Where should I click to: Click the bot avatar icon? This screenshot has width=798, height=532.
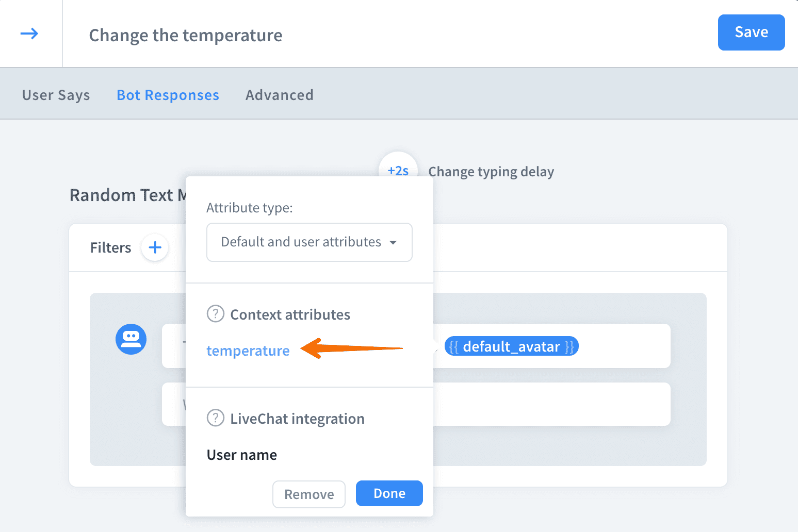tap(131, 339)
